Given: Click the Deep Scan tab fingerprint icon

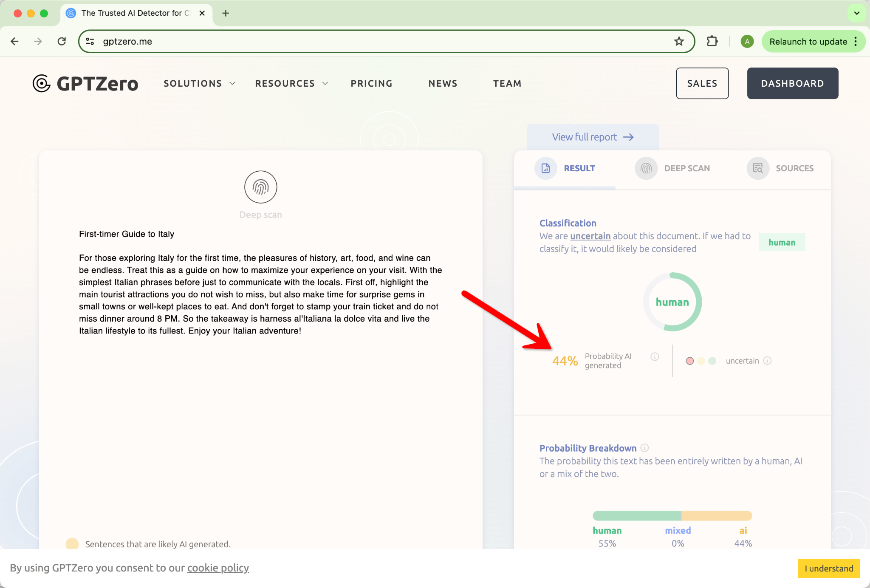Looking at the screenshot, I should pos(646,168).
